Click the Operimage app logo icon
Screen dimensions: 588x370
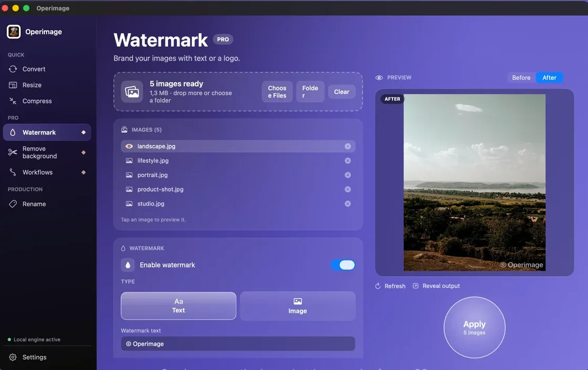coord(14,31)
